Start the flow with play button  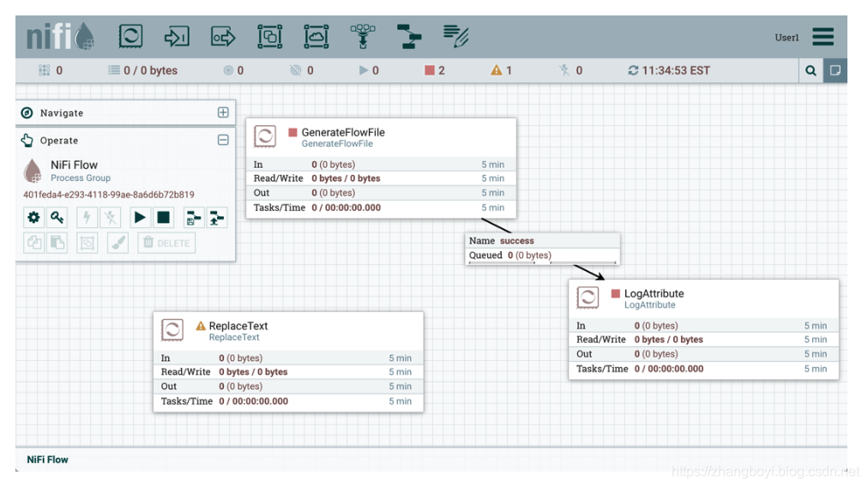pyautogui.click(x=140, y=218)
